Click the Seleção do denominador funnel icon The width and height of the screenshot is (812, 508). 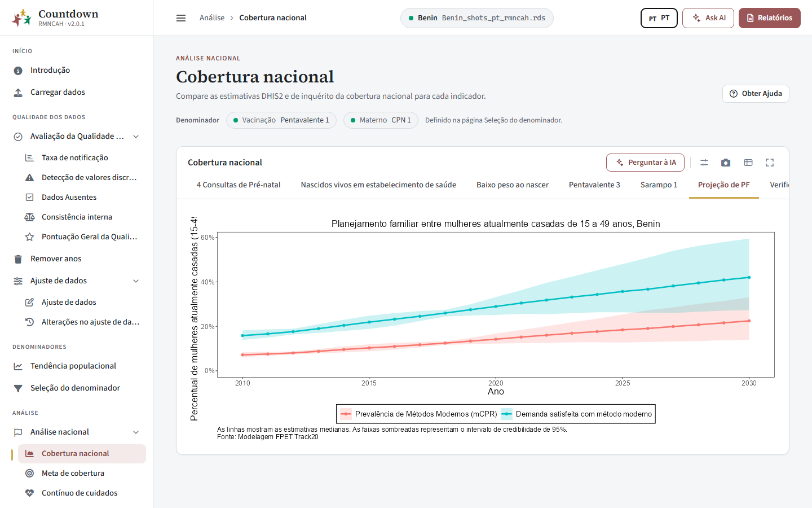point(18,388)
